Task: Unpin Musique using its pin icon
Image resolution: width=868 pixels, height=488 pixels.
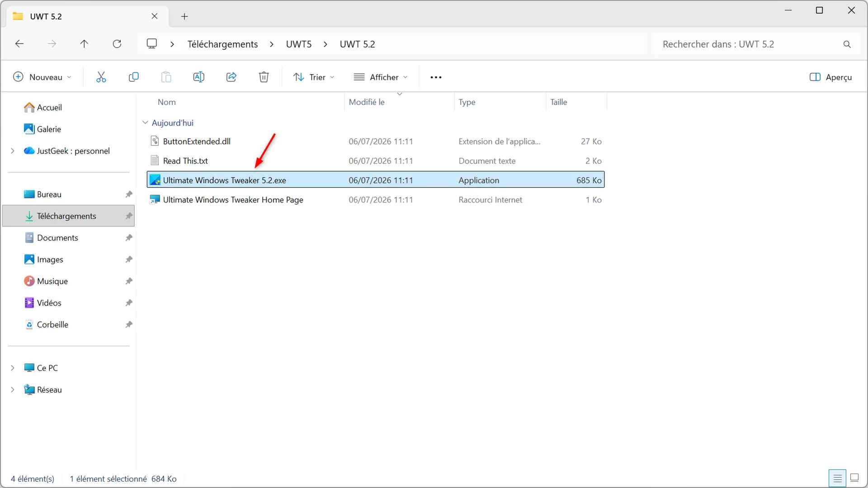Action: 129,281
